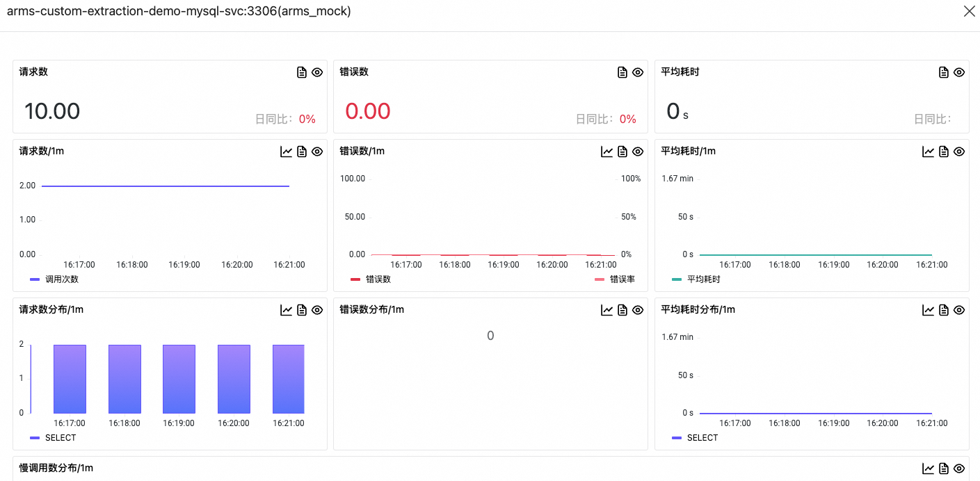The height and width of the screenshot is (481, 980).
Task: Click the 16:19:00 bar in 请求数分布 chart
Action: tap(179, 379)
